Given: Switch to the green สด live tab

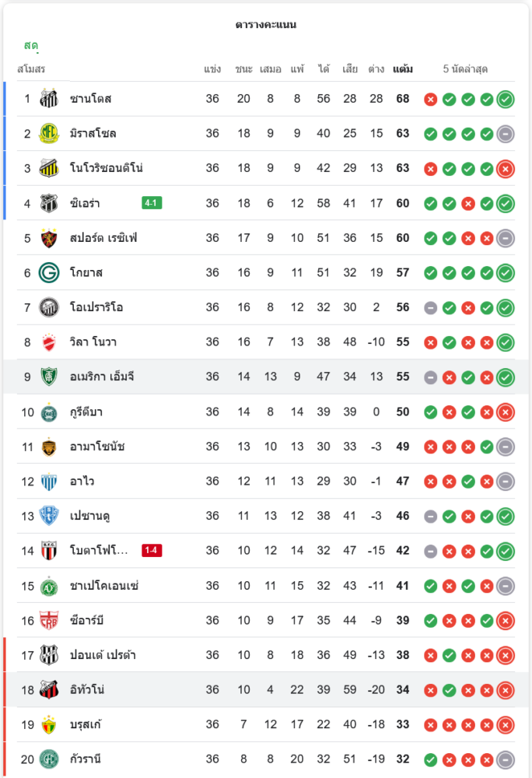Looking at the screenshot, I should 31,45.
